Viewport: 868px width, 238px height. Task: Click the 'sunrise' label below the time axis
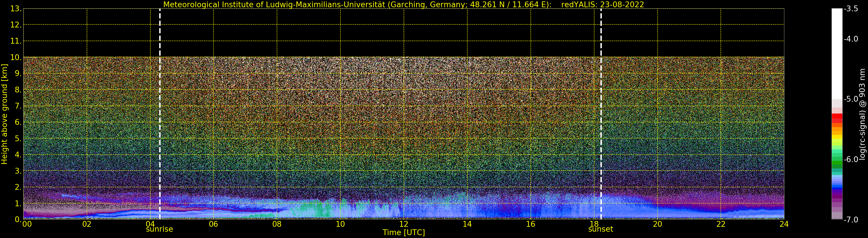pos(159,229)
